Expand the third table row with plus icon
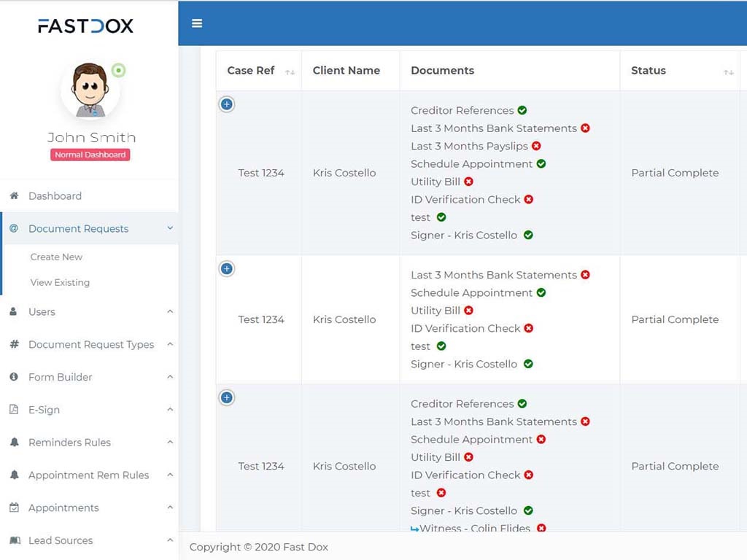This screenshot has height=560, width=747. (x=227, y=397)
